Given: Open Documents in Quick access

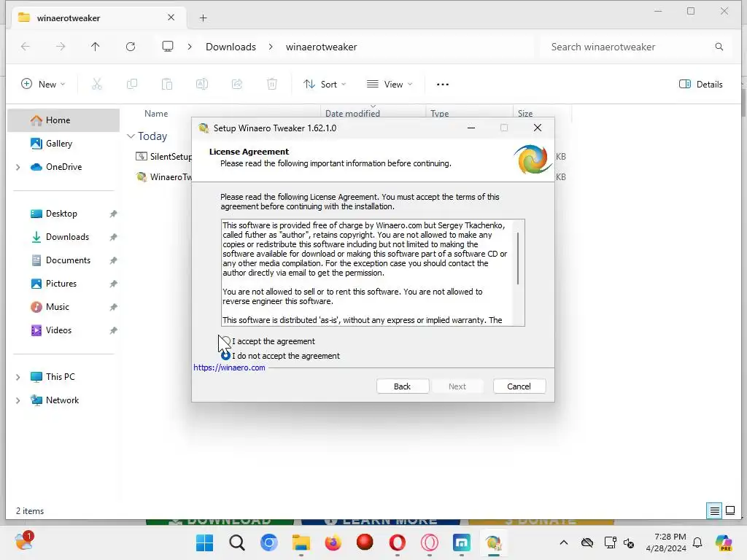Looking at the screenshot, I should [63, 260].
